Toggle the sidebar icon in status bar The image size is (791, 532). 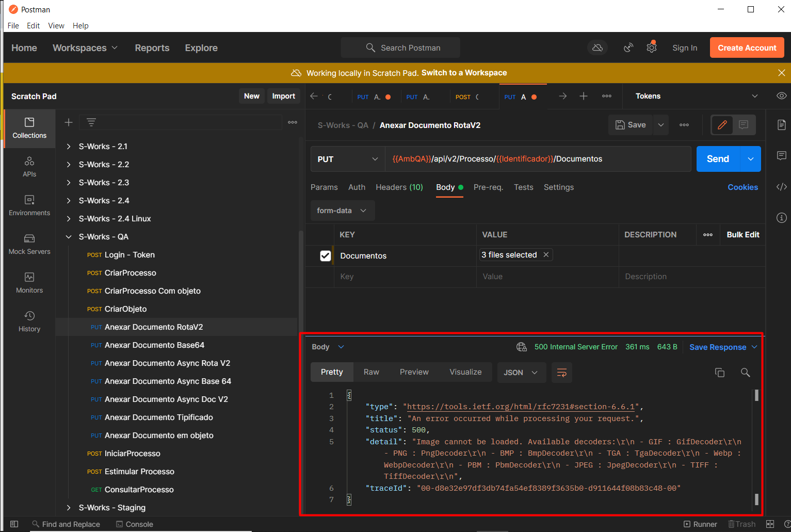14,524
